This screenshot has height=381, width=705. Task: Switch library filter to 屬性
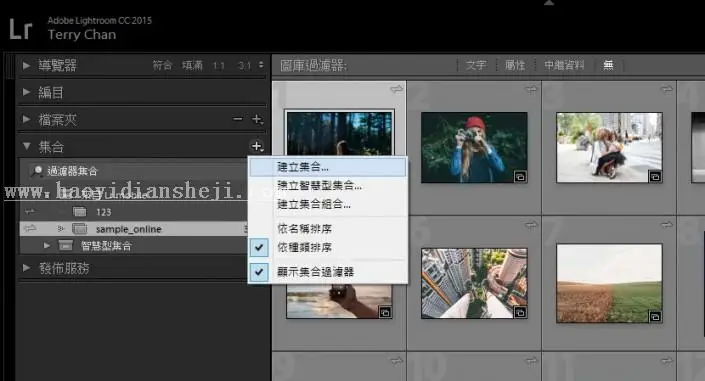click(x=515, y=66)
